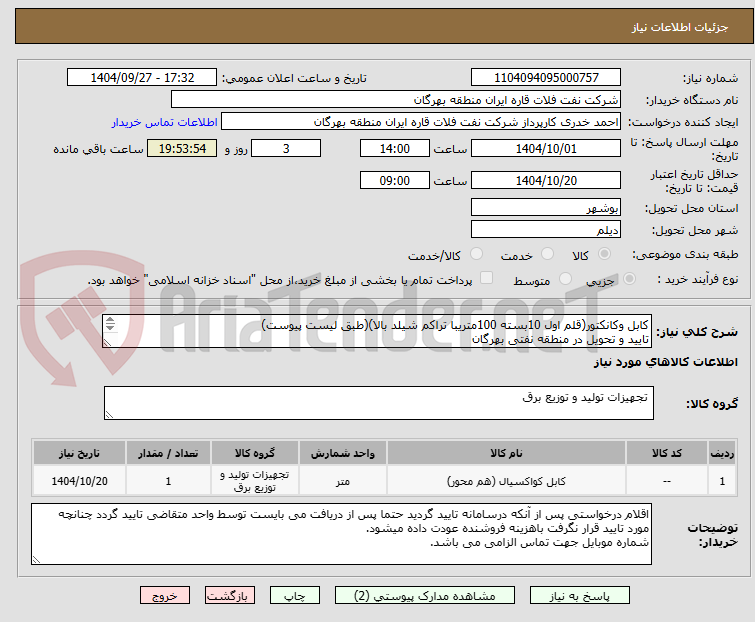Click the اطلاعات کالاهای مورد نیاز heading
Image resolution: width=755 pixels, height=622 pixels.
(665, 362)
